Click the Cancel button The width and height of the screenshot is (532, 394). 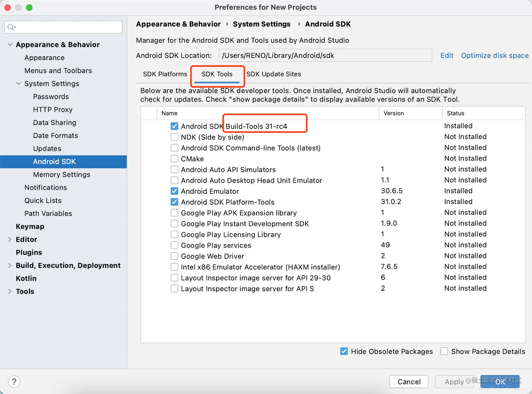click(409, 382)
